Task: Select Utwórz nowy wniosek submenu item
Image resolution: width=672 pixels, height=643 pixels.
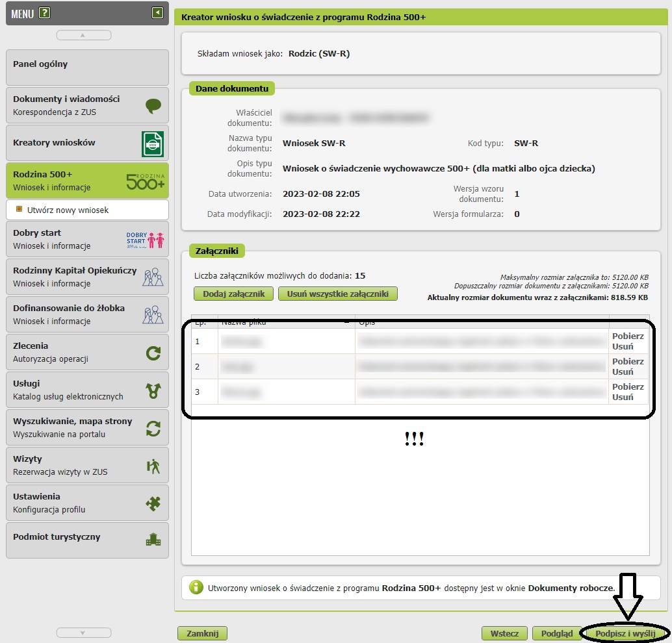Action: pos(68,210)
